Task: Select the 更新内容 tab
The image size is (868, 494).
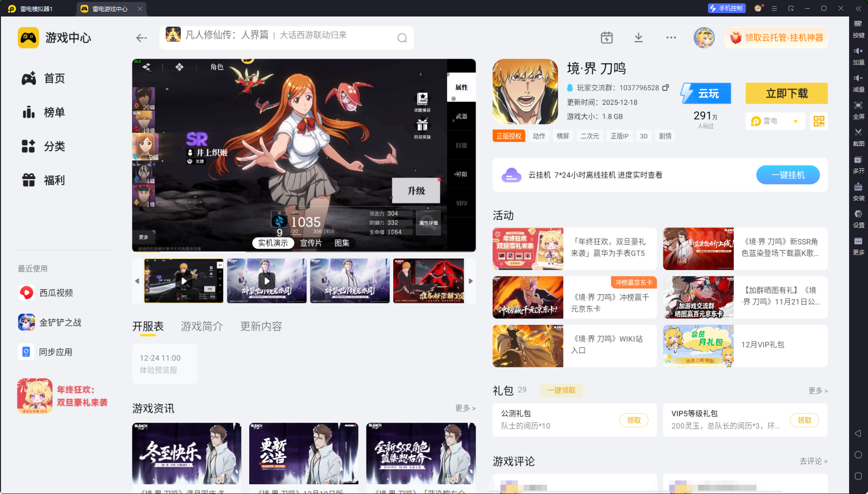Action: tap(261, 326)
